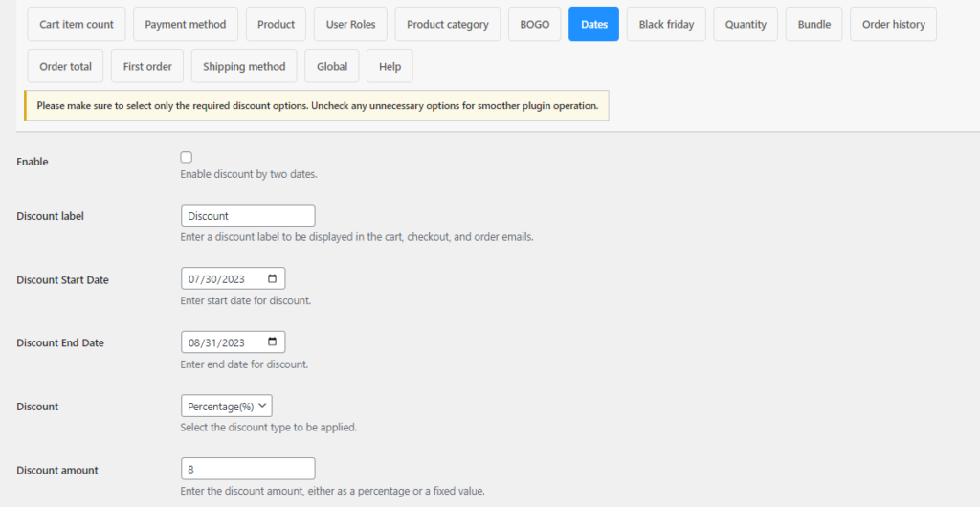
Task: Select the First order tab
Action: click(x=147, y=66)
